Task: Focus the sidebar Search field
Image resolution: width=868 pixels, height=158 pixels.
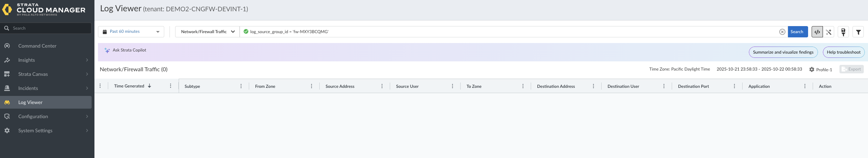Action: 49,28
